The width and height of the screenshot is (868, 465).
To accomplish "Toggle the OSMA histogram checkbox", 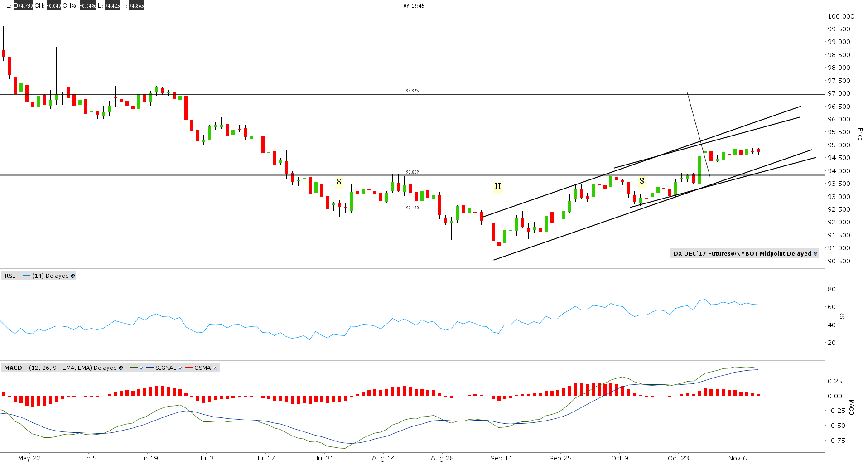I will pos(215,368).
